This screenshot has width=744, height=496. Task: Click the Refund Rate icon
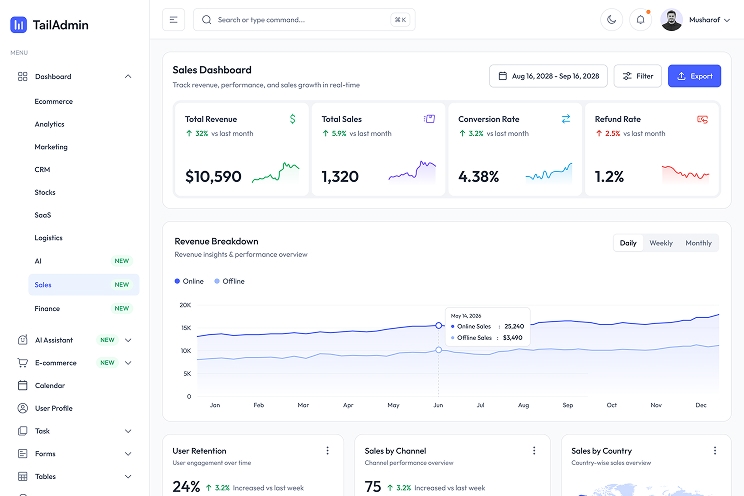click(x=702, y=119)
